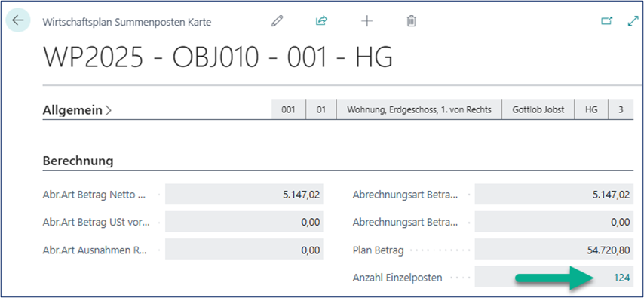The image size is (644, 298).
Task: Select the Plan Betrag value 54.720,80
Action: pos(554,250)
